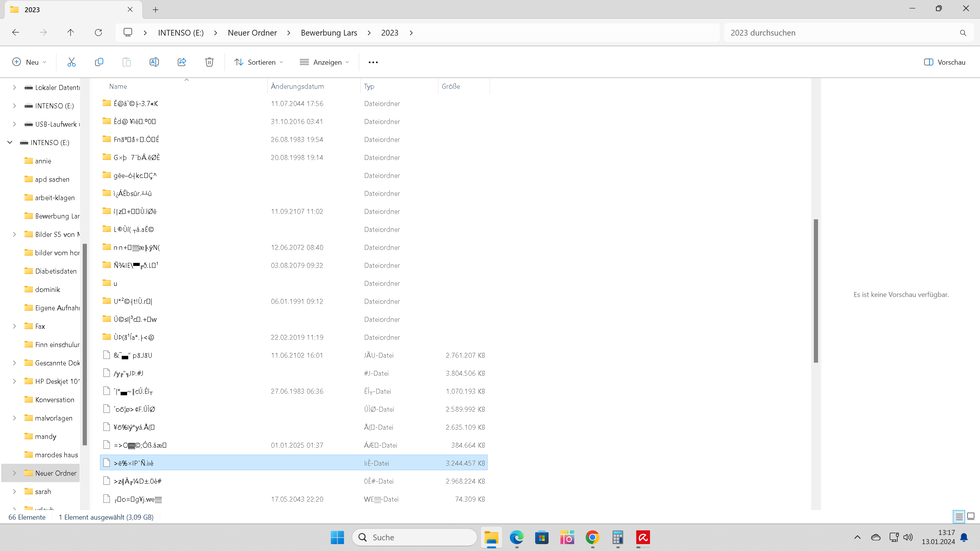This screenshot has height=551, width=980.
Task: Toggle the Vorschau preview pane
Action: coord(944,62)
